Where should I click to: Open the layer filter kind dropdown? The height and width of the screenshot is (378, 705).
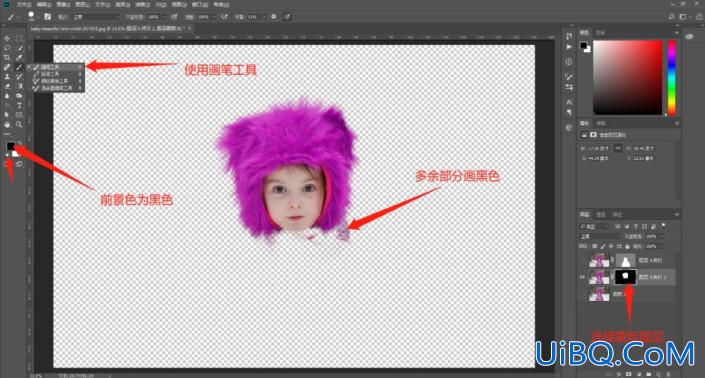coord(595,226)
